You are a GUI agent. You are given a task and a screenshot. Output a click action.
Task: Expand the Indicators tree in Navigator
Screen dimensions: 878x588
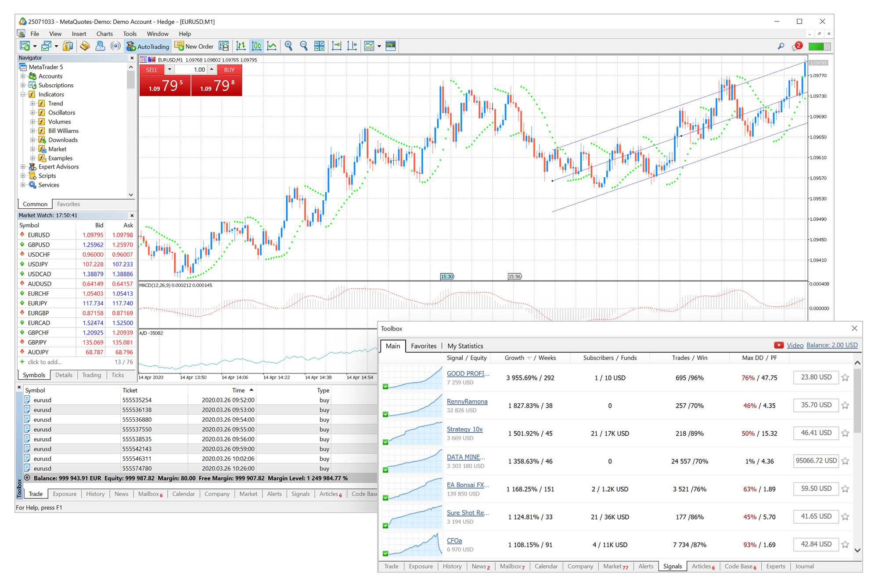[23, 94]
